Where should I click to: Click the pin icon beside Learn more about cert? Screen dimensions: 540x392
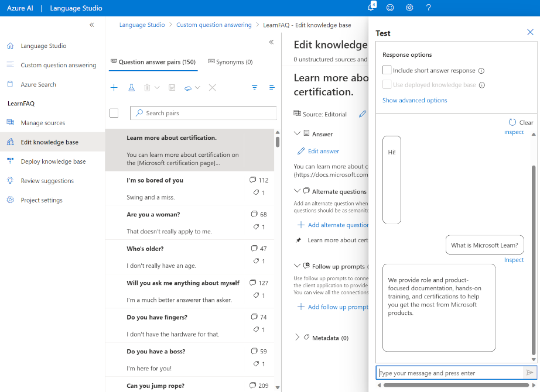299,240
